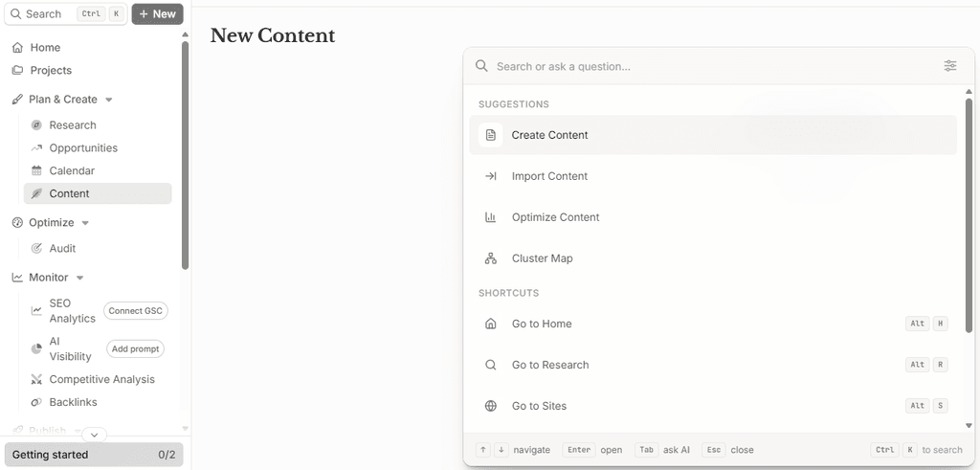Click the Alt S shortcut keys

coord(926,406)
